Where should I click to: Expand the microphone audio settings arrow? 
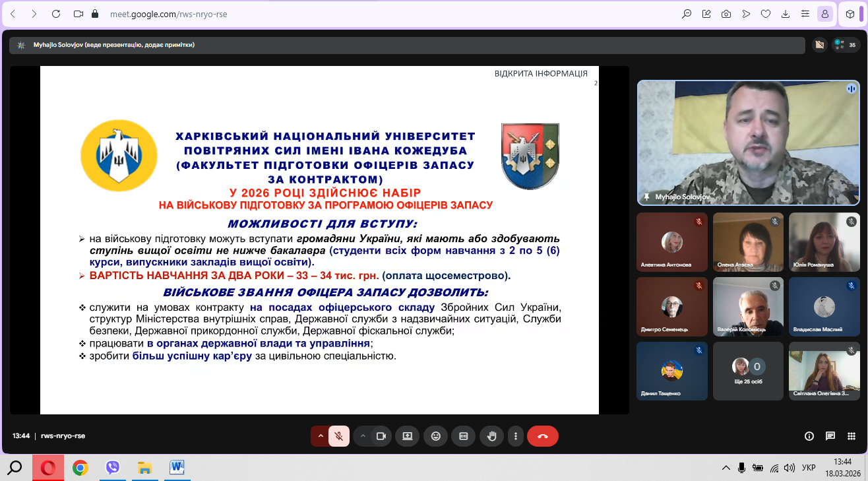tap(321, 436)
